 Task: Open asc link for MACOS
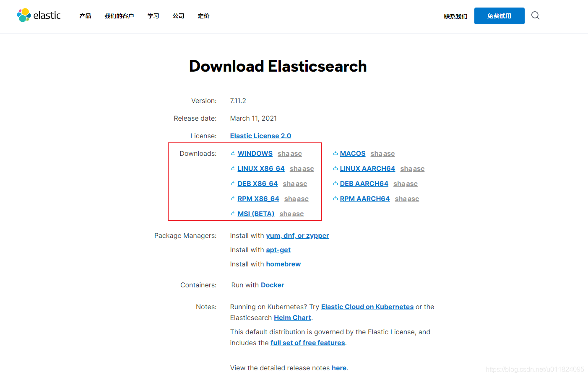389,154
